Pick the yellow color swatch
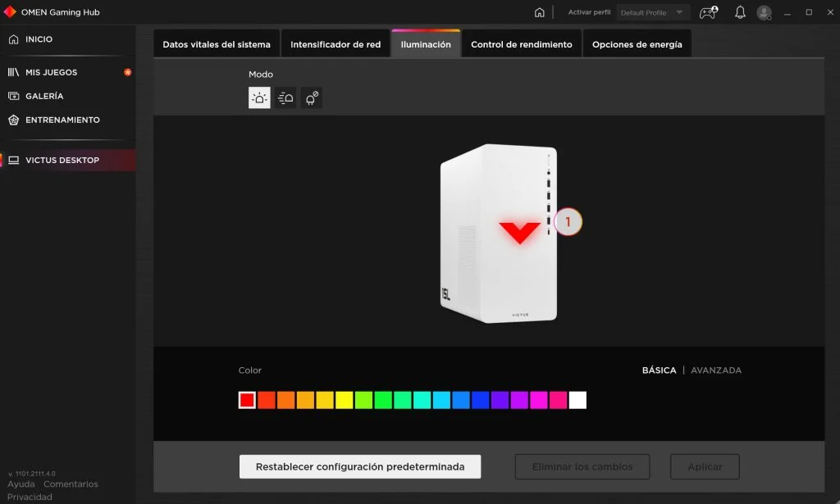The width and height of the screenshot is (840, 504). [x=344, y=400]
